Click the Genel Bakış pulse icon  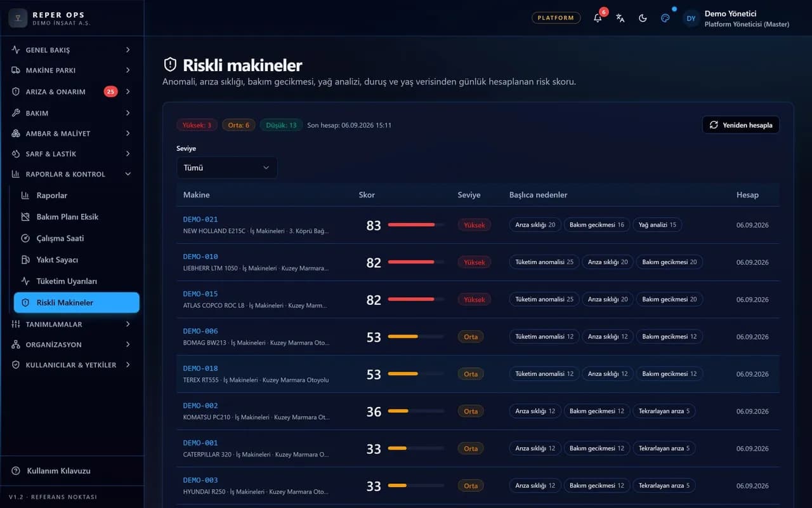click(16, 50)
